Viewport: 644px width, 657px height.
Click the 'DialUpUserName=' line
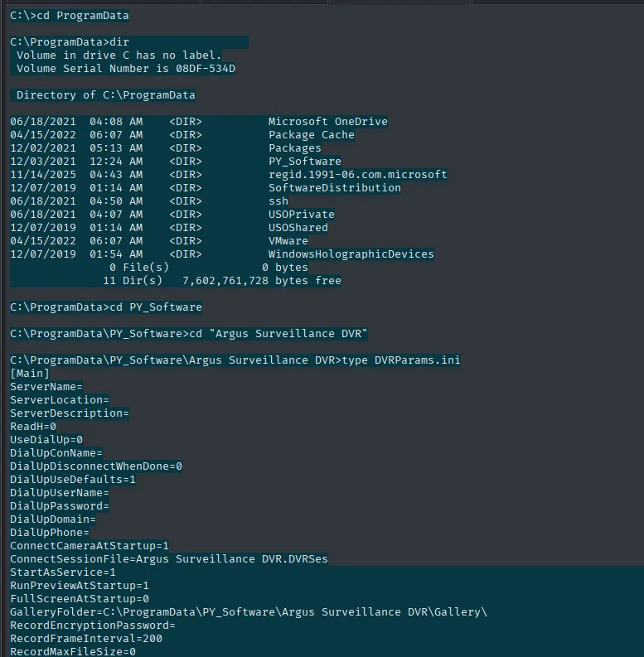(x=60, y=493)
